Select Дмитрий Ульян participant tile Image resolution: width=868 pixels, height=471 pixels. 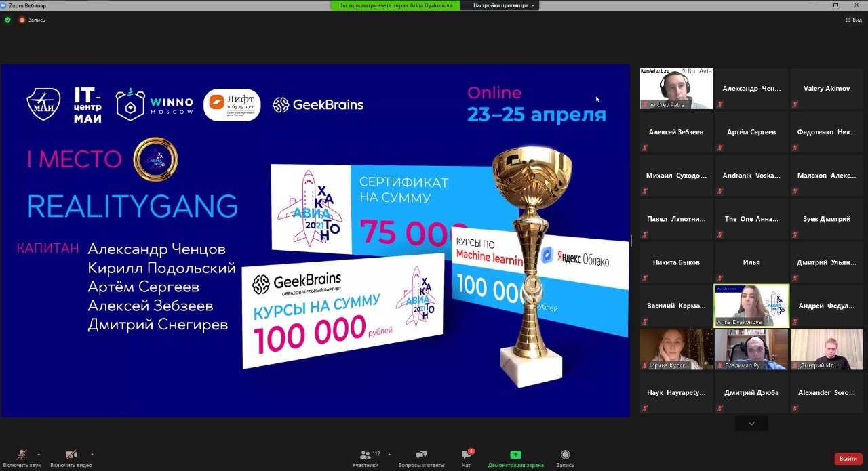[x=827, y=262]
